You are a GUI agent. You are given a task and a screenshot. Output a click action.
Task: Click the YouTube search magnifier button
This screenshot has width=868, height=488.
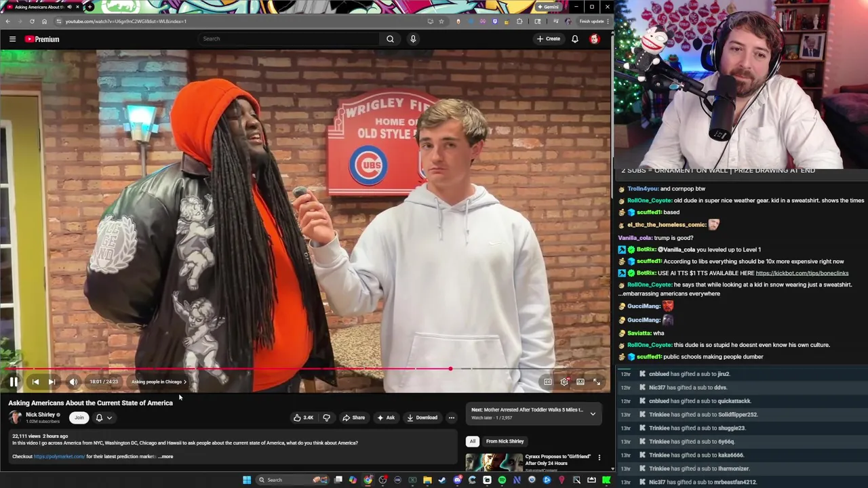point(390,39)
